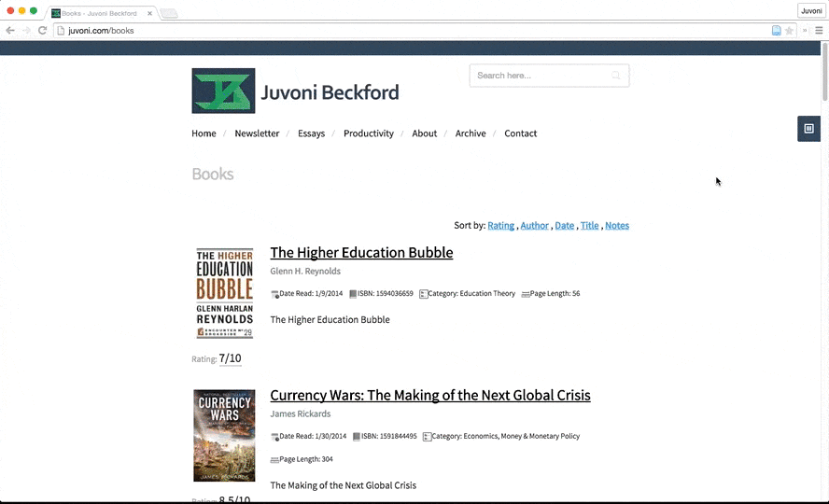Click Category: Education Theory text
This screenshot has width=829, height=504.
[x=471, y=294]
